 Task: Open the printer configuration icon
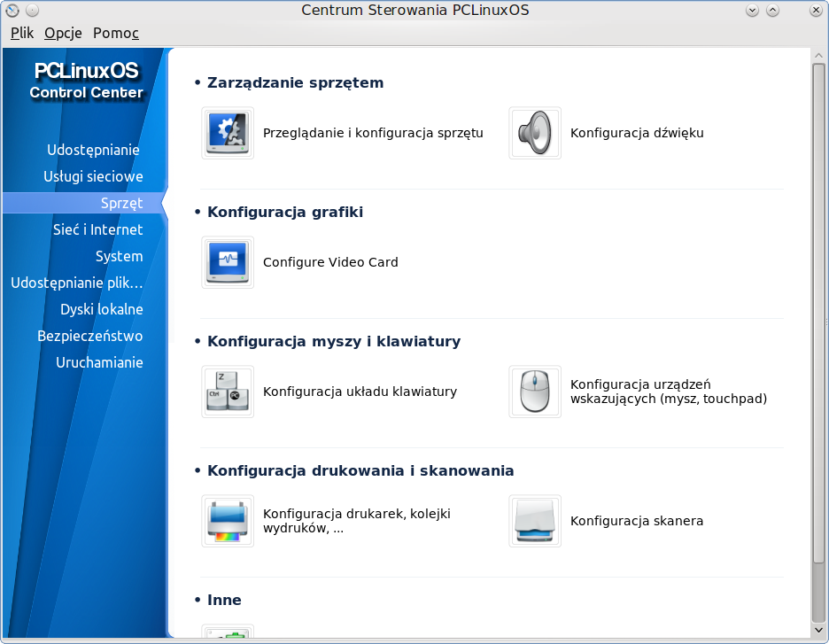pos(228,521)
